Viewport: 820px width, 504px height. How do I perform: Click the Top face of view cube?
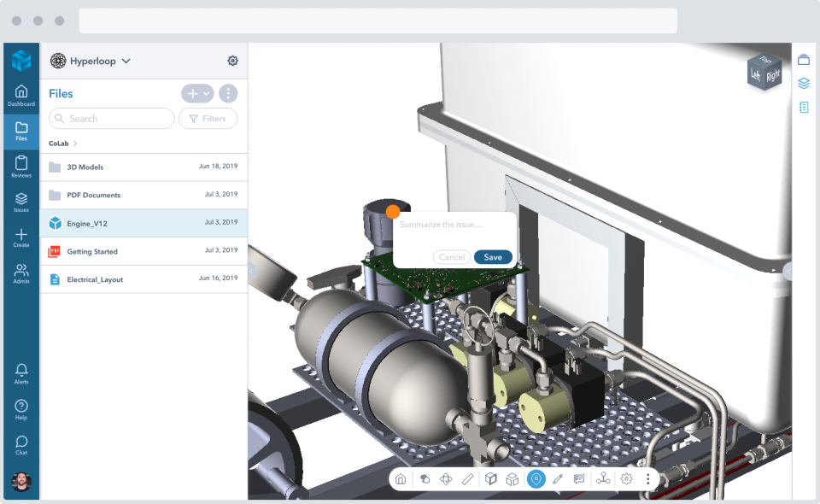(765, 59)
